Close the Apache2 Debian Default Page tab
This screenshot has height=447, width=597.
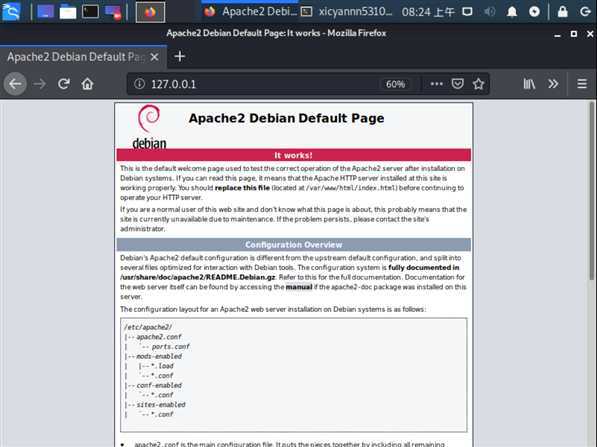154,57
